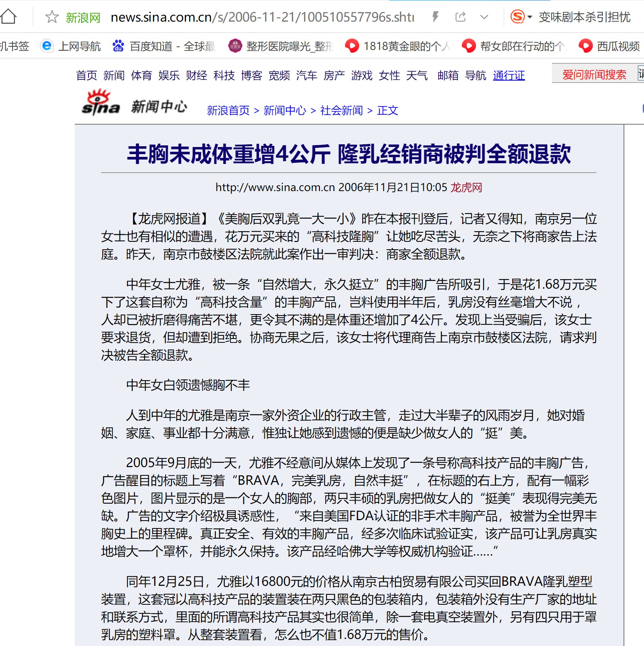Expand the address bar dropdown chevron
The height and width of the screenshot is (646, 644).
484,17
